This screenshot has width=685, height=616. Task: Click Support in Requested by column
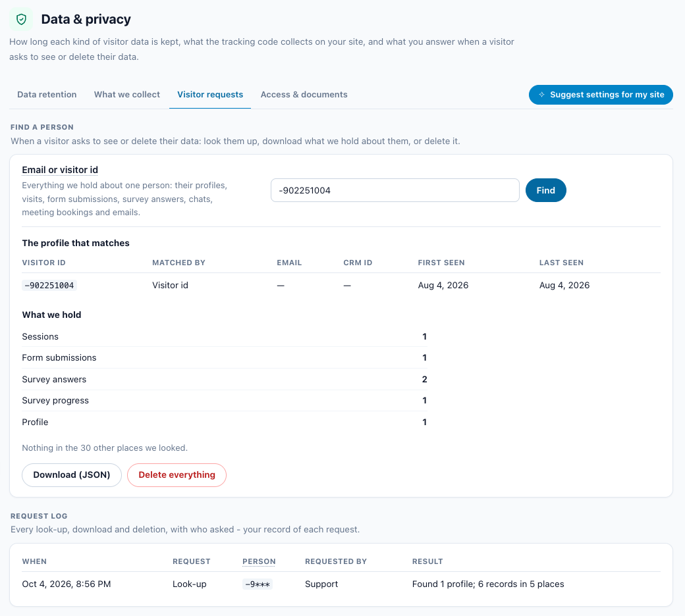321,584
